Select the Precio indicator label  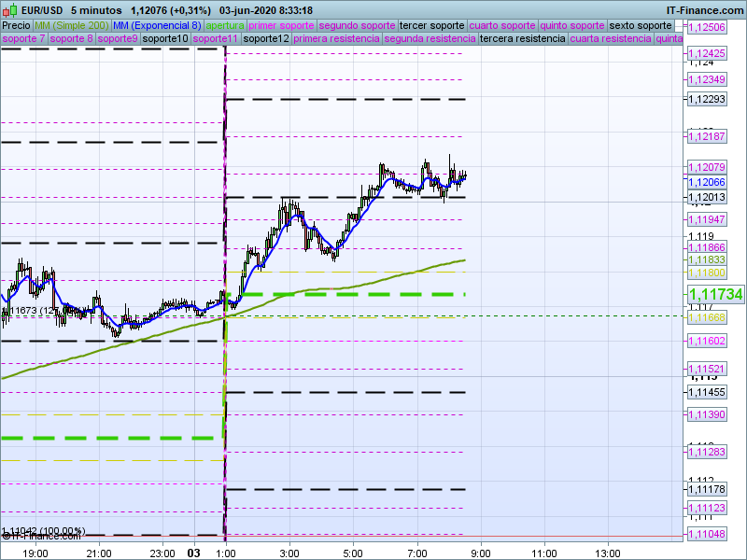click(16, 25)
